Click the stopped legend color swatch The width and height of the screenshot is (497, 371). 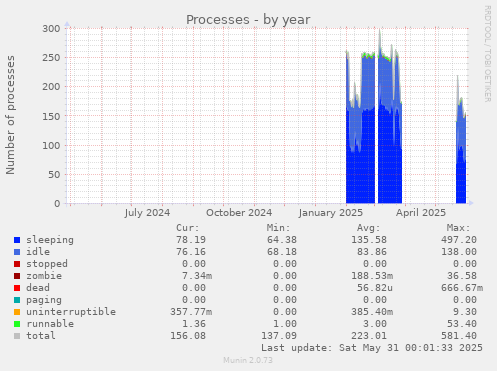coord(17,264)
